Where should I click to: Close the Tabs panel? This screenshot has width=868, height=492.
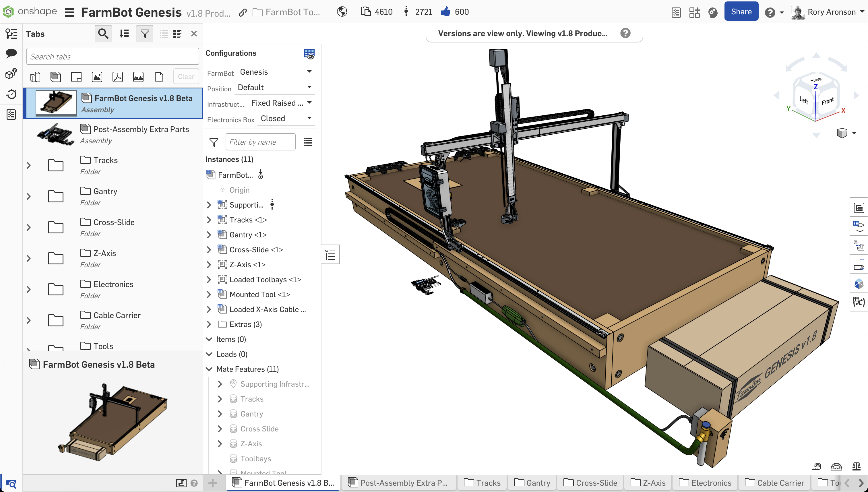click(194, 34)
